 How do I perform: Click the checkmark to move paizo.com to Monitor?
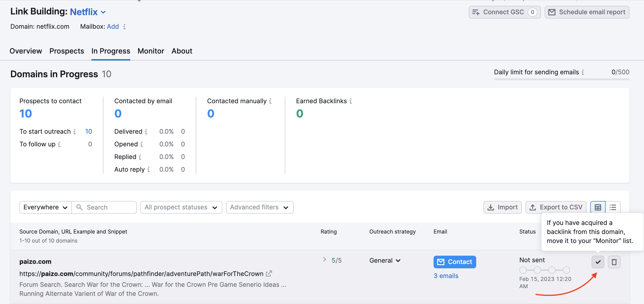coord(598,262)
